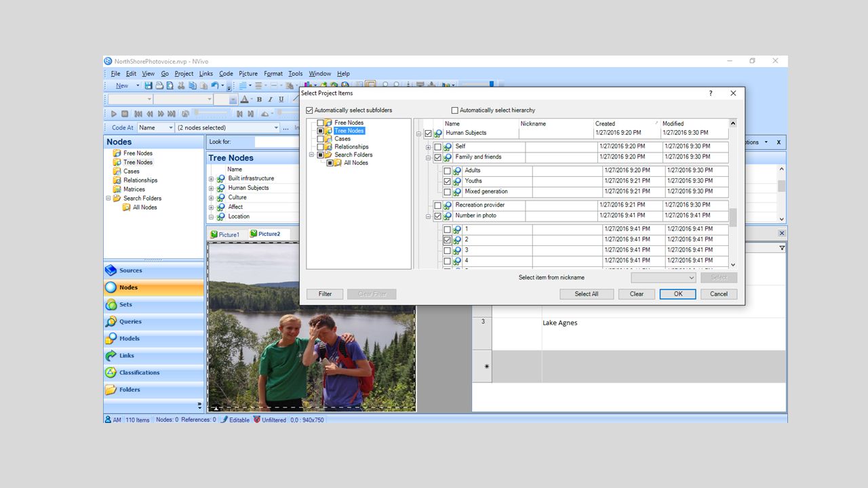
Task: Click Cancel in Select Project Items
Action: 719,294
